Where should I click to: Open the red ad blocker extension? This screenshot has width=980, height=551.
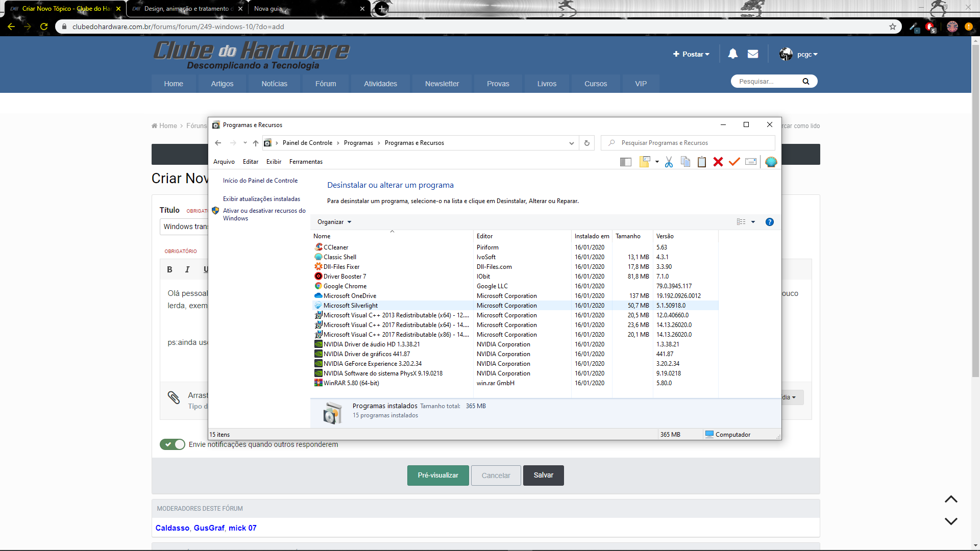coord(930,27)
